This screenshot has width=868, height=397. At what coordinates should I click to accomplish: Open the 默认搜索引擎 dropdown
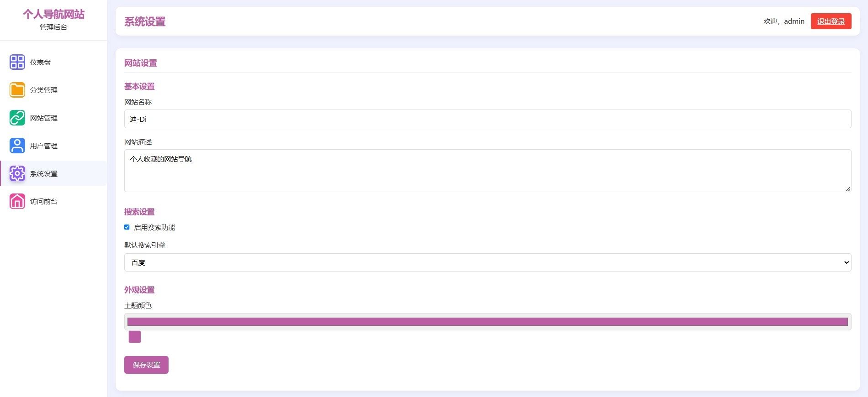tap(487, 262)
